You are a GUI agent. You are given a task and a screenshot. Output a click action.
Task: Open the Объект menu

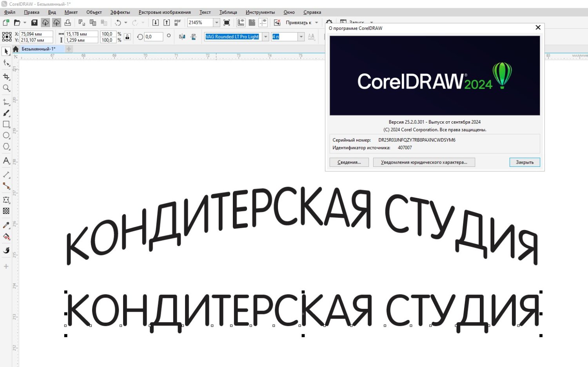click(x=94, y=12)
